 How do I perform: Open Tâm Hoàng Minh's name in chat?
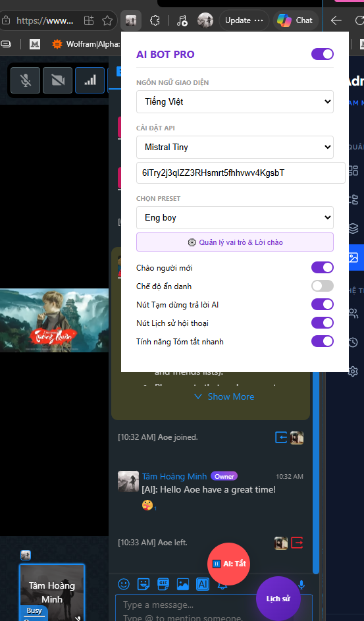click(x=174, y=476)
